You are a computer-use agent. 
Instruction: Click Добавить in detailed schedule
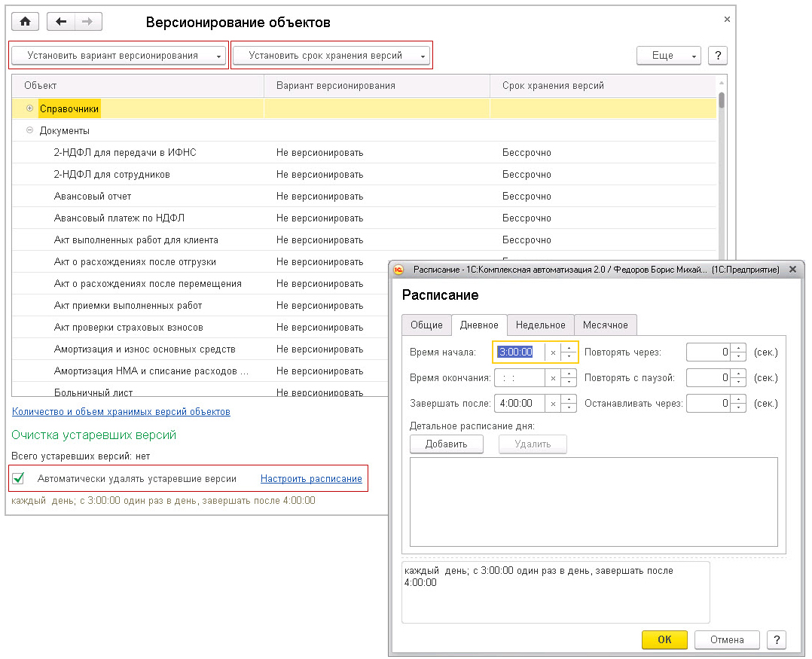pyautogui.click(x=447, y=444)
